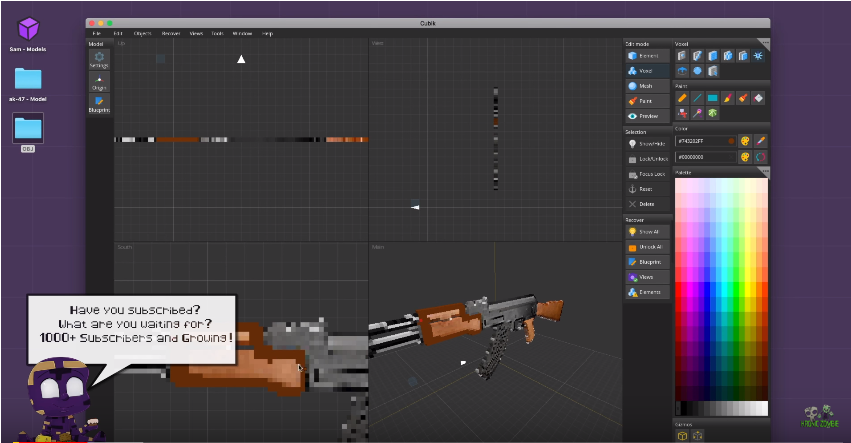Select the pencil paint tool

[682, 98]
